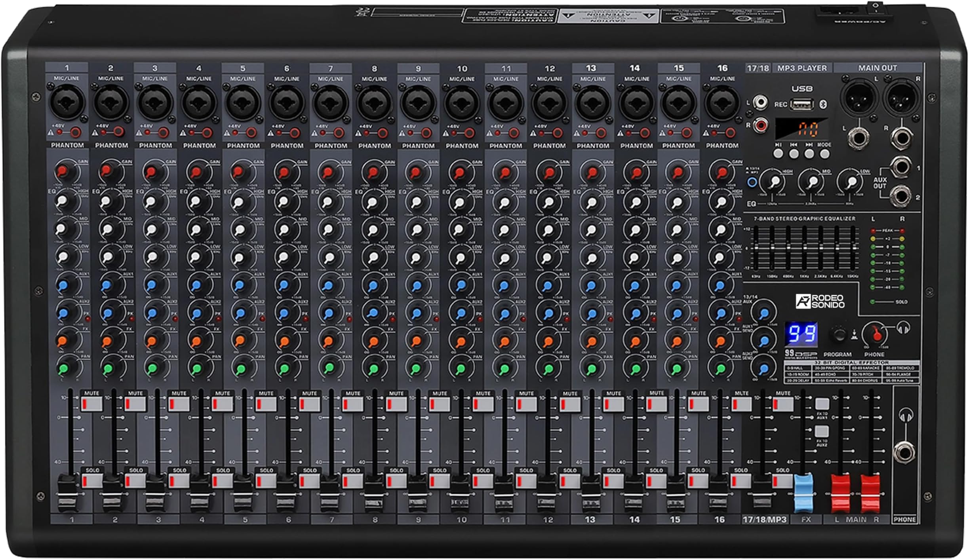Click the blue AUX1 knob on channel 12
The width and height of the screenshot is (969, 560).
tap(548, 286)
